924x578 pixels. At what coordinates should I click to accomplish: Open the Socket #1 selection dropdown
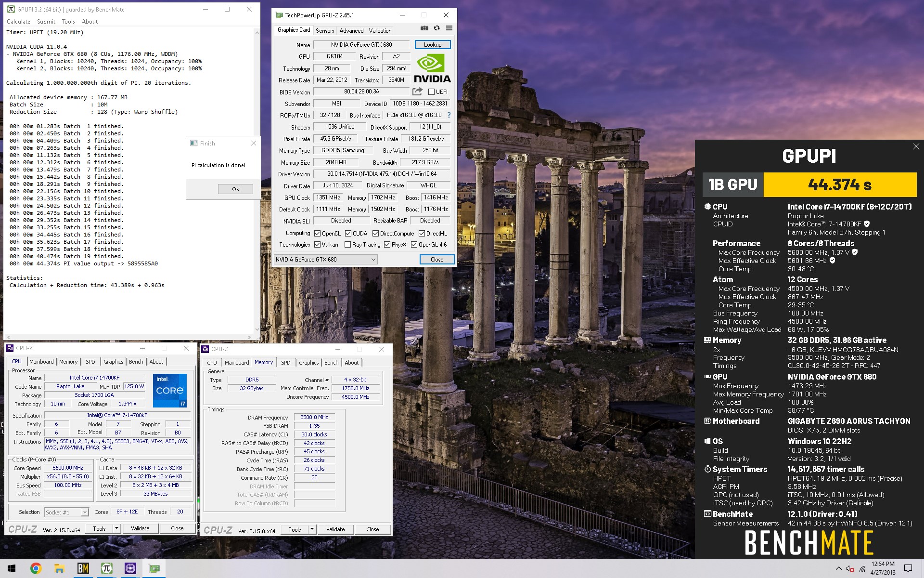click(x=66, y=512)
